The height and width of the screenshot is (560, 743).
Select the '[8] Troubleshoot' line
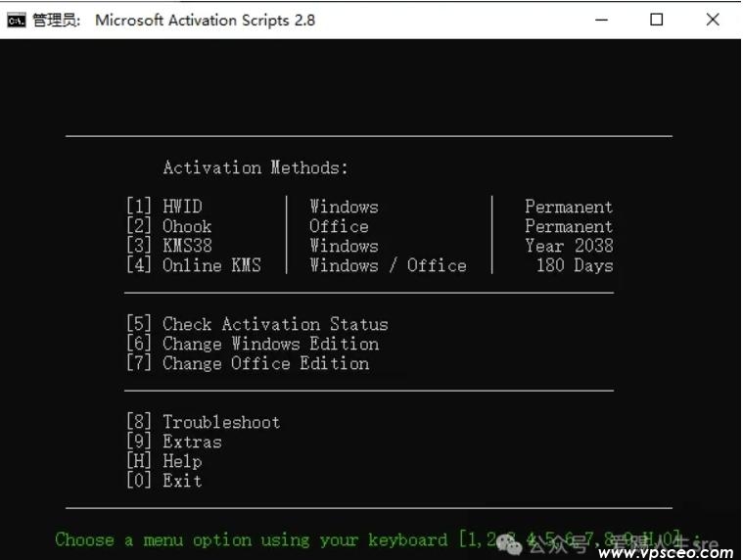click(x=204, y=422)
